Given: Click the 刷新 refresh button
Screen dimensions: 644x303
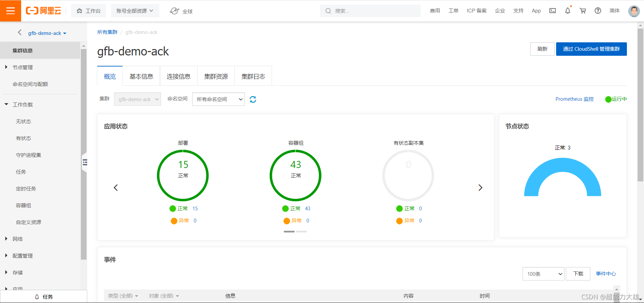Looking at the screenshot, I should (542, 49).
